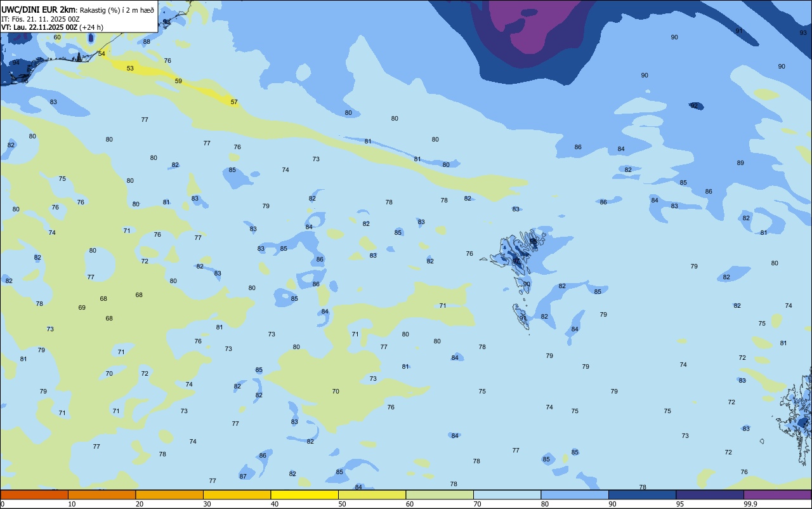The width and height of the screenshot is (812, 509).
Task: Click the humidity value '89' on the map
Action: [740, 162]
